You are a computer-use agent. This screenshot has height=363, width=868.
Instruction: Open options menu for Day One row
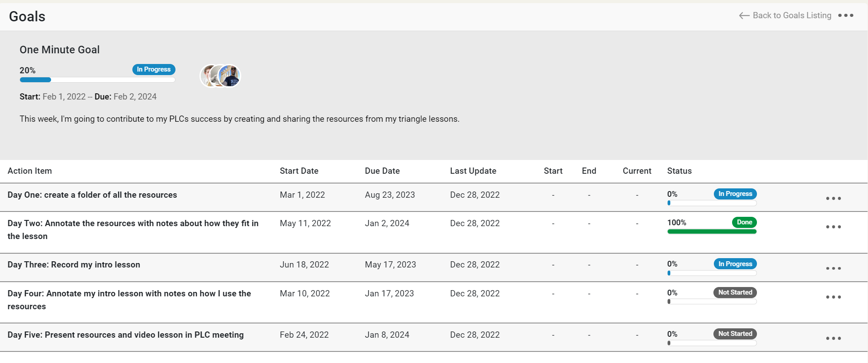833,198
